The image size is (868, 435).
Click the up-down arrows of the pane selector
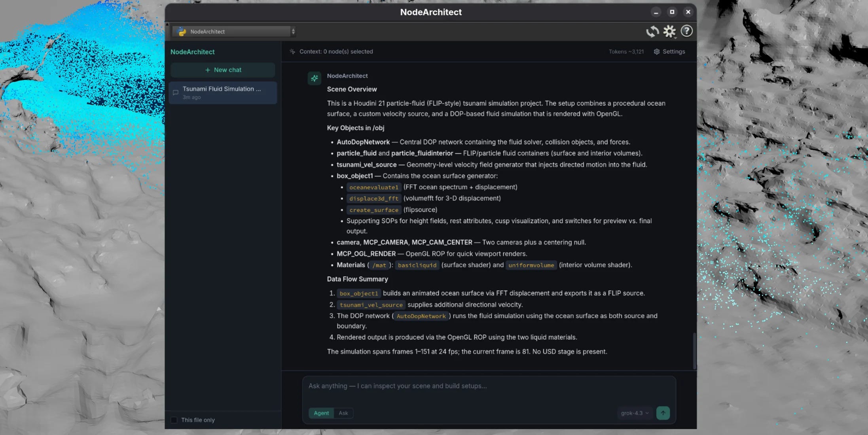click(x=293, y=32)
